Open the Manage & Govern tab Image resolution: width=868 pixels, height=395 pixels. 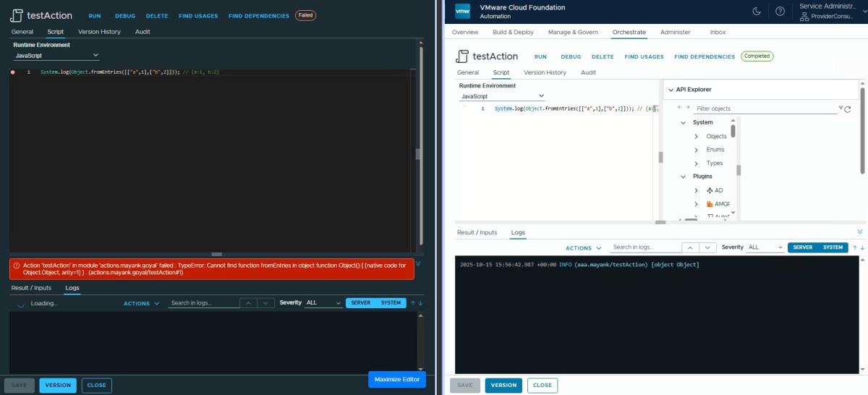pyautogui.click(x=573, y=33)
